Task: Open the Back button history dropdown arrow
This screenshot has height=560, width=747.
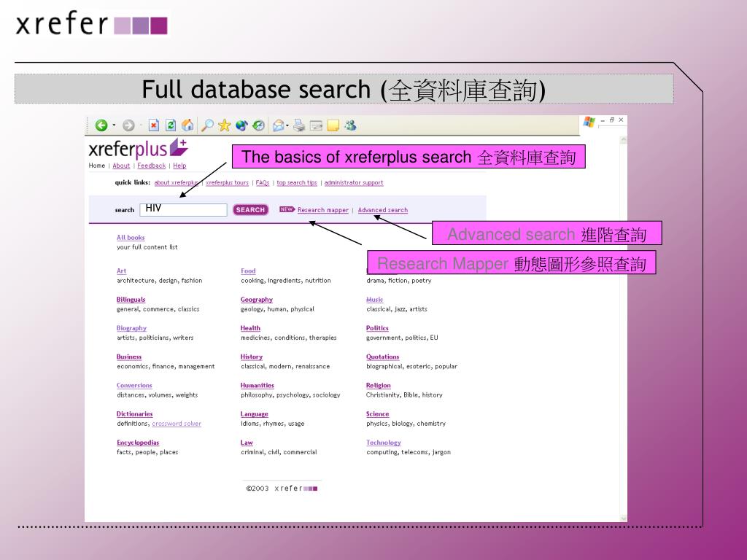Action: (x=114, y=125)
